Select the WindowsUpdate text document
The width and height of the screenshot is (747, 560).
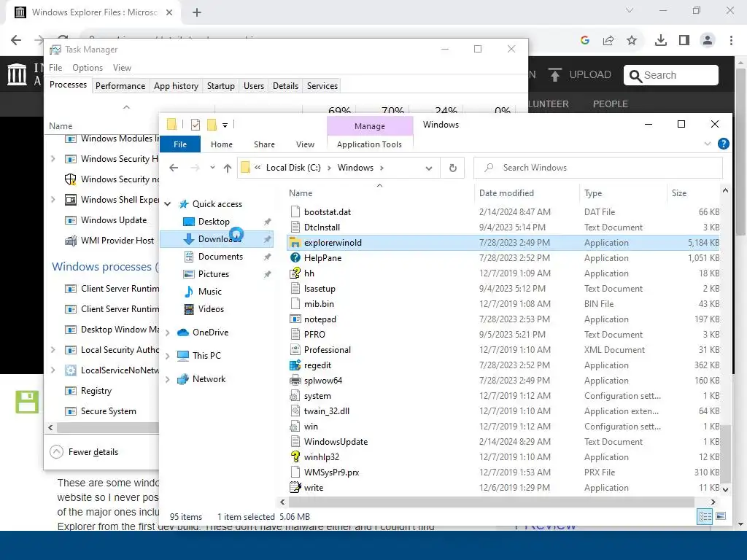pos(504,441)
